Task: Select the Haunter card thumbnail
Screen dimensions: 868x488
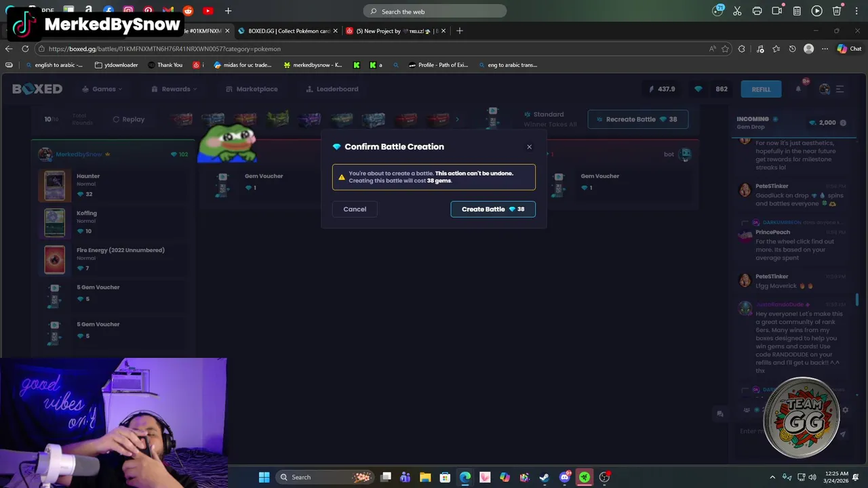Action: point(55,186)
